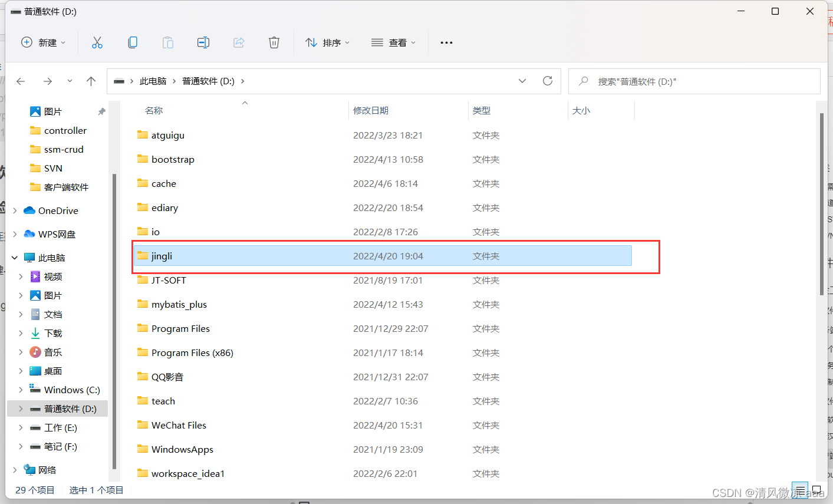Viewport: 833px width, 504px height.
Task: Click the Cut scissors icon
Action: [x=97, y=42]
